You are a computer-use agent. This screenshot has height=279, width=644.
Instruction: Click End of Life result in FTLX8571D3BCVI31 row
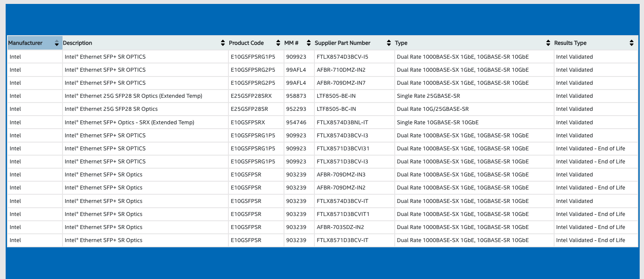(591, 148)
